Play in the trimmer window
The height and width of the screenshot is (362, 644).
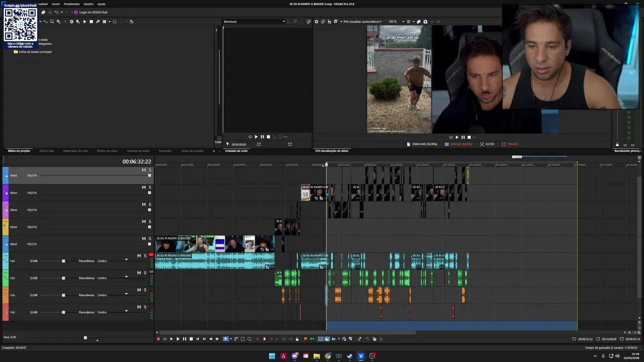pyautogui.click(x=256, y=137)
